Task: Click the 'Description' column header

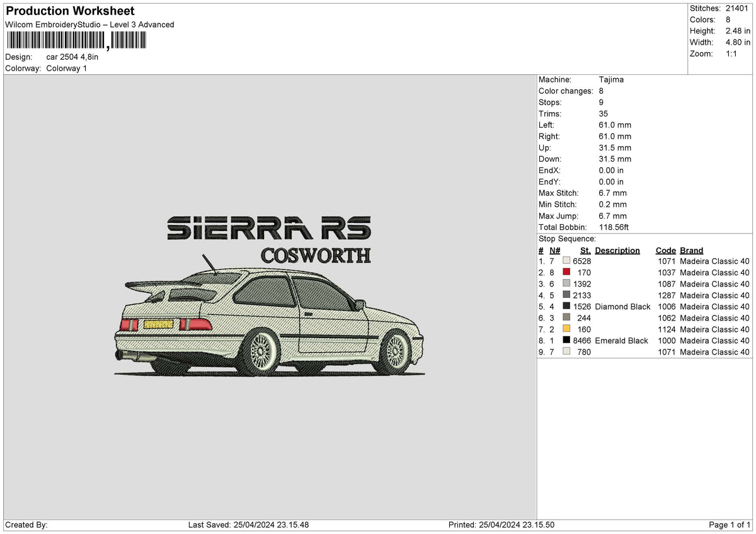Action: click(x=617, y=251)
